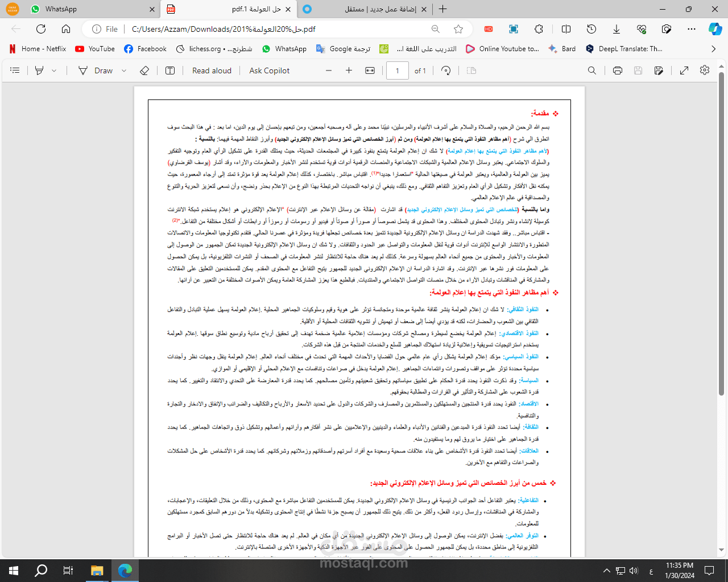
Task: Click the red HD extension icon
Action: [x=489, y=29]
